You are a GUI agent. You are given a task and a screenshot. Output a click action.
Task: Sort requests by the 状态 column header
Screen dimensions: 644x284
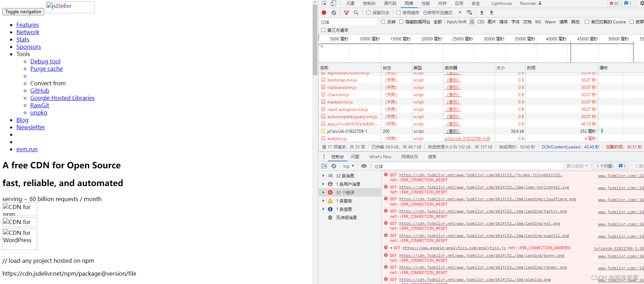(396, 68)
